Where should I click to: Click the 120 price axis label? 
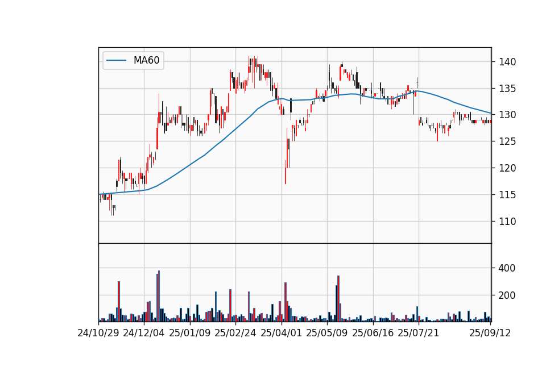tap(507, 168)
